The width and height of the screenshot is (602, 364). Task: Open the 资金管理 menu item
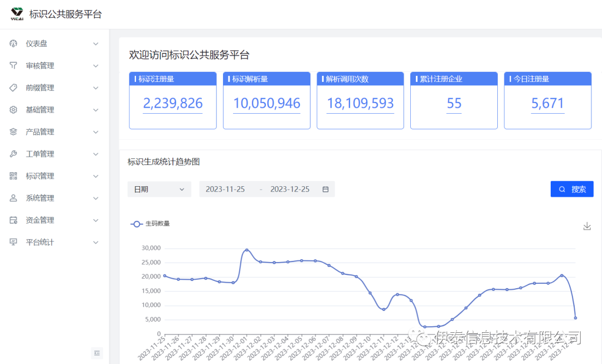click(40, 220)
